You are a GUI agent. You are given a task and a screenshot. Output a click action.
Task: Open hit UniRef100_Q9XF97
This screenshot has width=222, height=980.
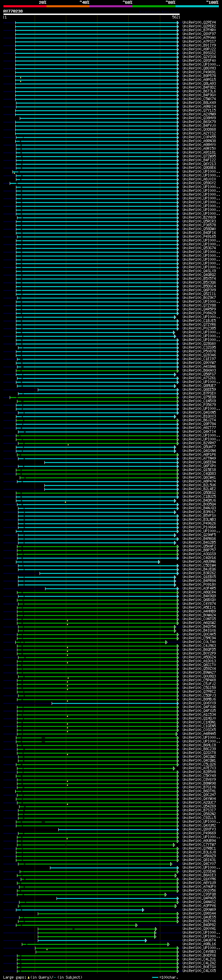tap(199, 34)
